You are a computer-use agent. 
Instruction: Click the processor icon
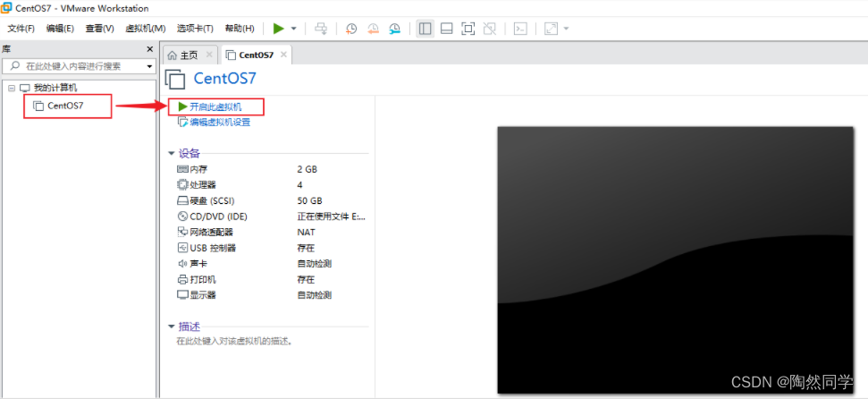(182, 184)
